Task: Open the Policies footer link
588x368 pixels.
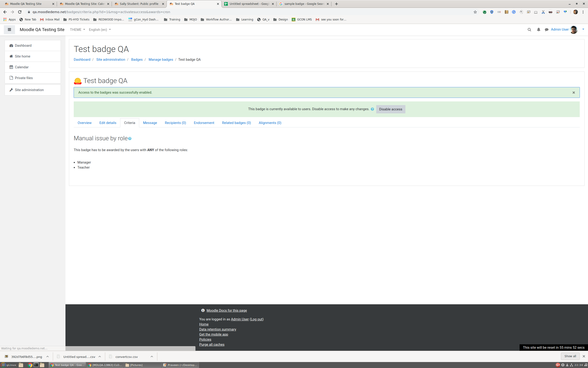Action: pyautogui.click(x=205, y=339)
